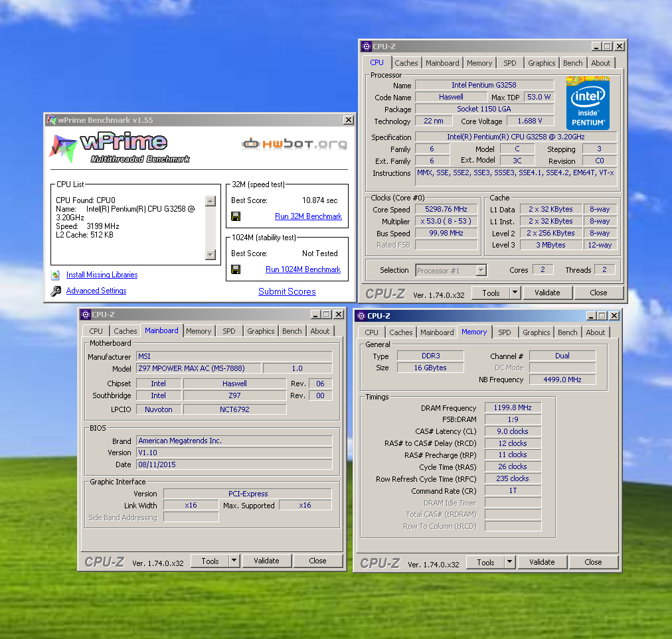Viewport: 672px width, 639px height.
Task: Click NB Frequency value 4499.0 MHz
Action: tap(562, 380)
